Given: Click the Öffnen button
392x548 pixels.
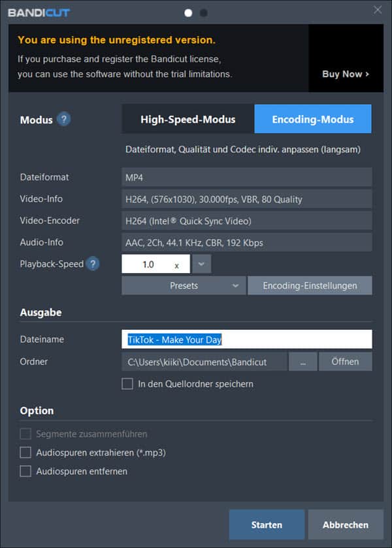Looking at the screenshot, I should [x=346, y=362].
